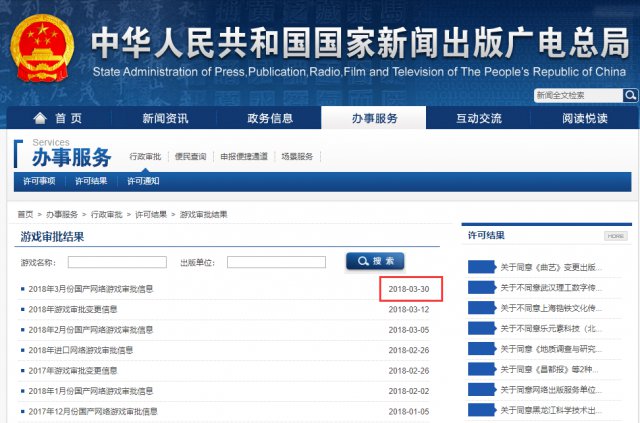Screen dimensions: 640x423
Task: Open the 政务信息 navigation tab
Action: 269,118
